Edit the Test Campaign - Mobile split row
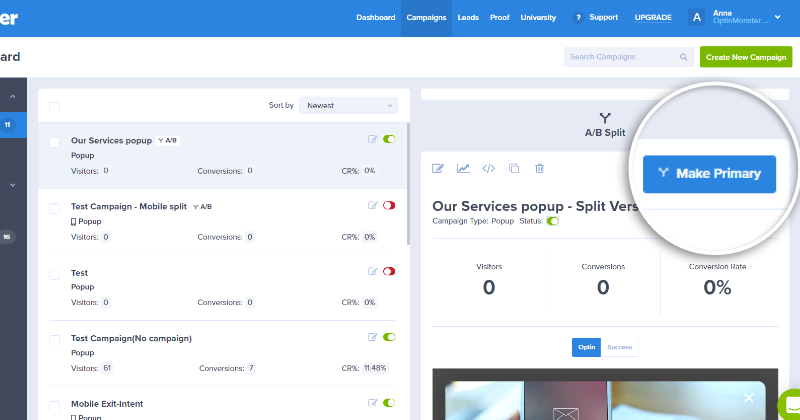This screenshot has width=800, height=420. click(x=372, y=205)
